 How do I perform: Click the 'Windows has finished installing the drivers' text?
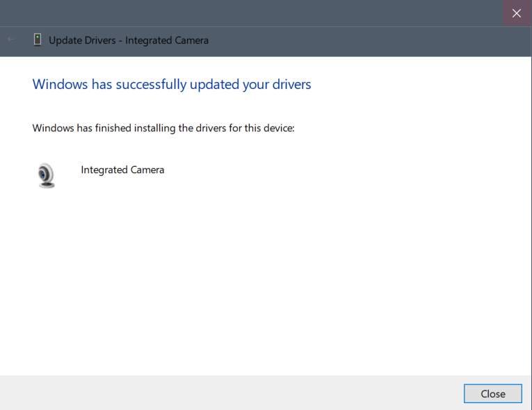(163, 128)
